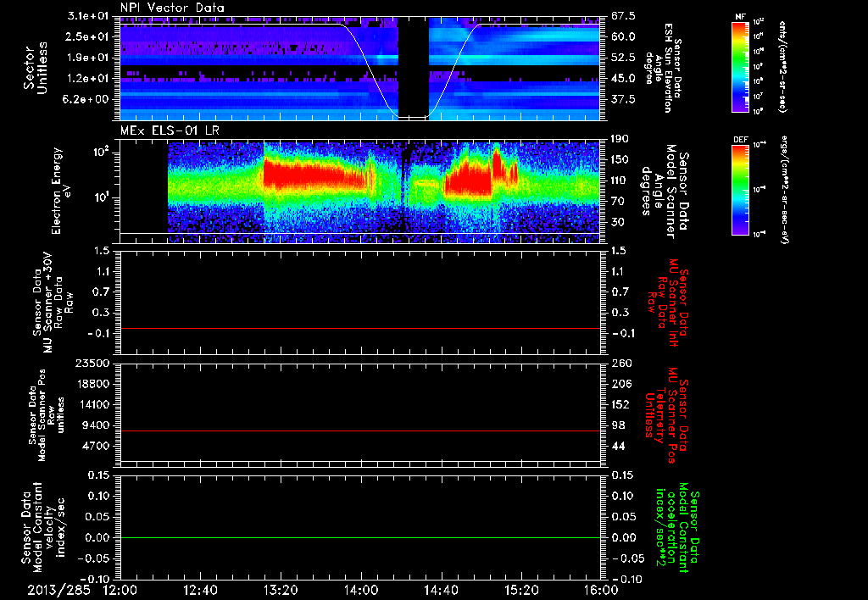Image resolution: width=868 pixels, height=600 pixels.
Task: Click the '2013/285' date label
Action: (58, 590)
